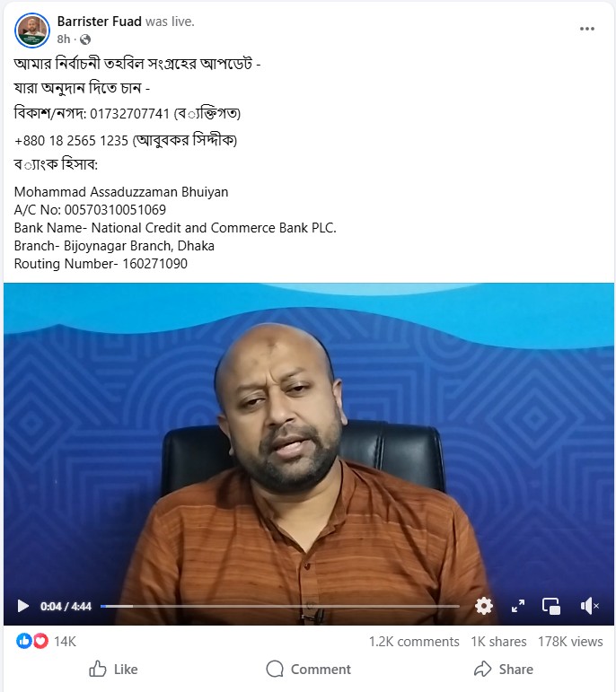This screenshot has height=692, width=616.
Task: Click the public globe audience icon
Action: coord(85,39)
